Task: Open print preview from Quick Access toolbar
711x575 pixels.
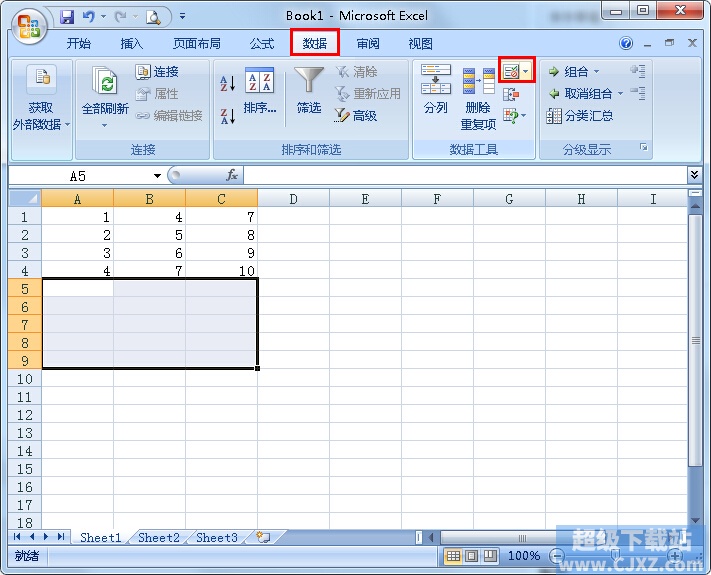Action: [153, 17]
